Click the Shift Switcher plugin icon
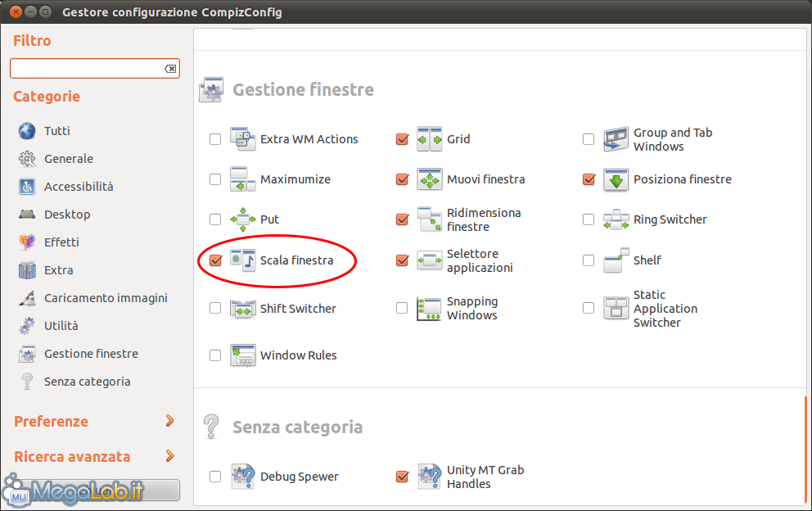 coord(243,309)
